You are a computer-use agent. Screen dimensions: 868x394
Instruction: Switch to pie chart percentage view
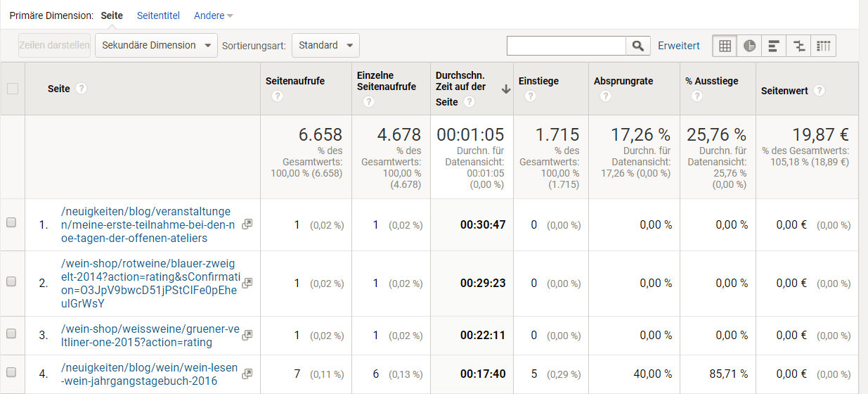749,46
